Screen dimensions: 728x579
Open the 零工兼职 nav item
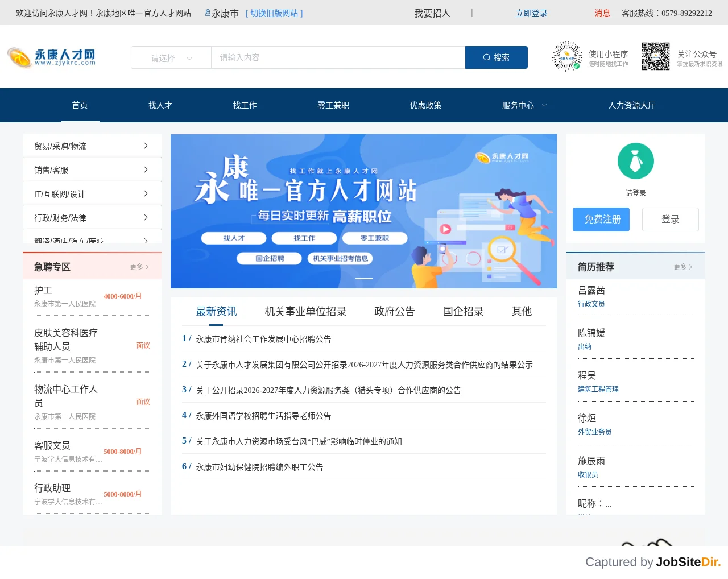[333, 105]
